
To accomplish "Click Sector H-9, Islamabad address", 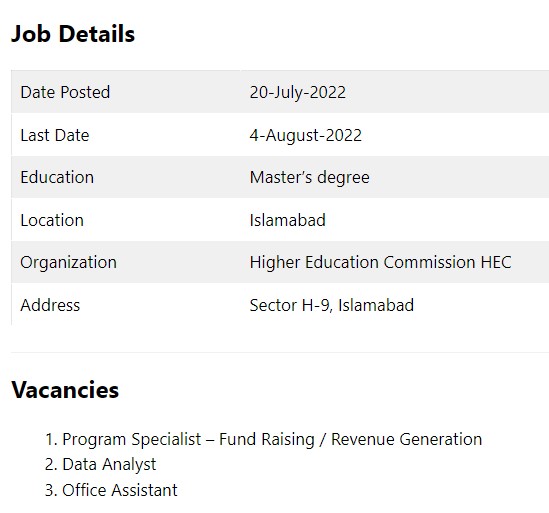I will (332, 305).
